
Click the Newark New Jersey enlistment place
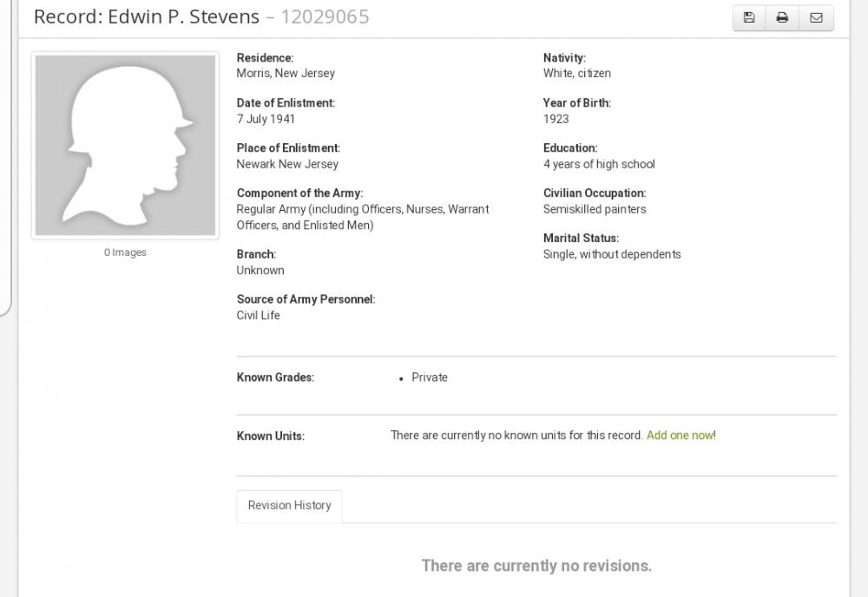[287, 164]
